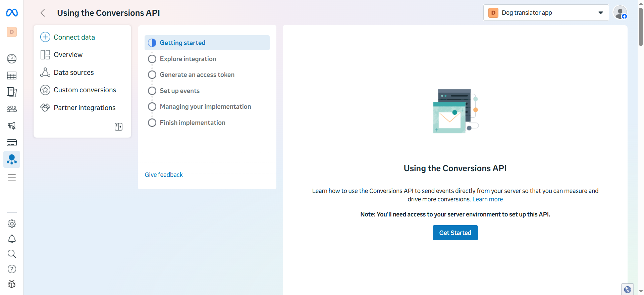644x295 pixels.
Task: Collapse the side navigation panel icon
Action: click(118, 127)
